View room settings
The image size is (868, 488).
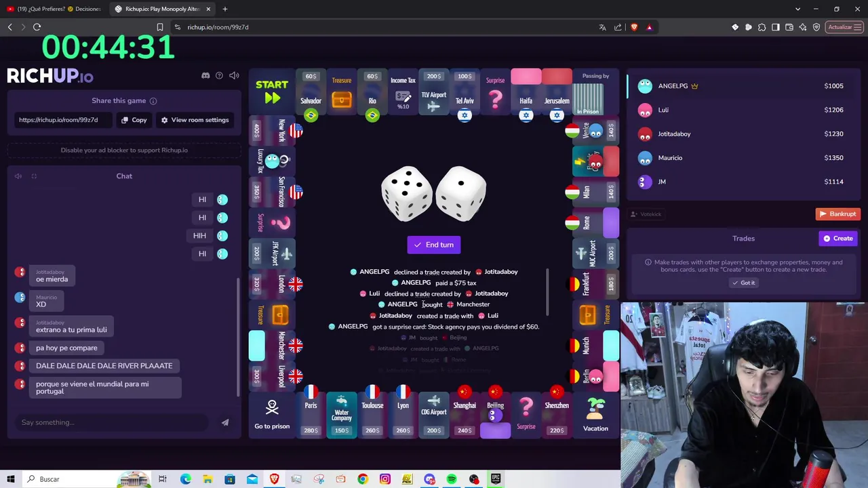click(x=195, y=120)
